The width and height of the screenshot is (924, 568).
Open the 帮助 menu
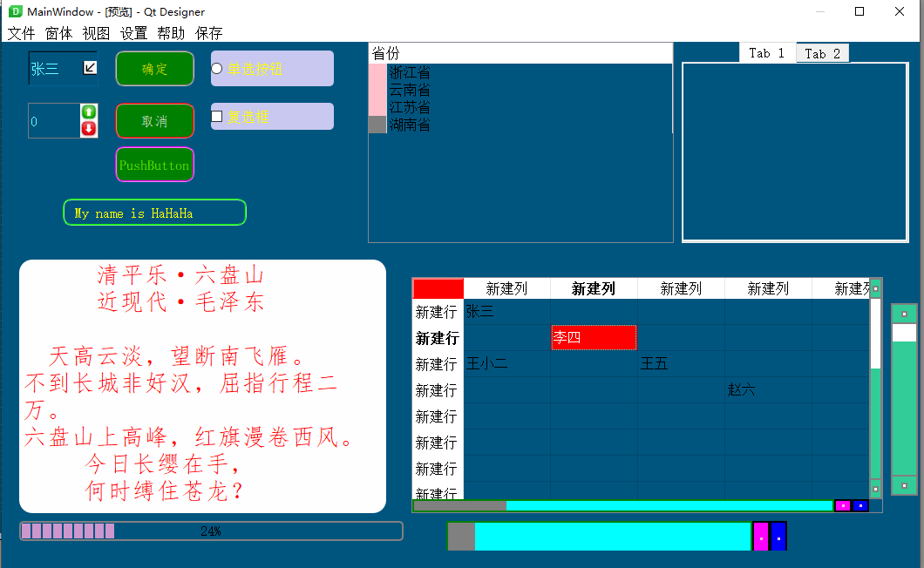(x=171, y=33)
